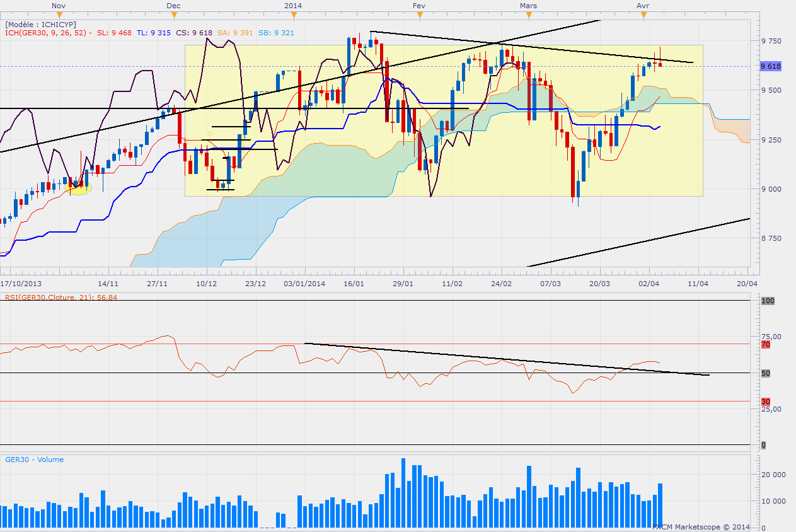This screenshot has width=796, height=532.
Task: Click the Dec month marker triangle
Action: [174, 13]
